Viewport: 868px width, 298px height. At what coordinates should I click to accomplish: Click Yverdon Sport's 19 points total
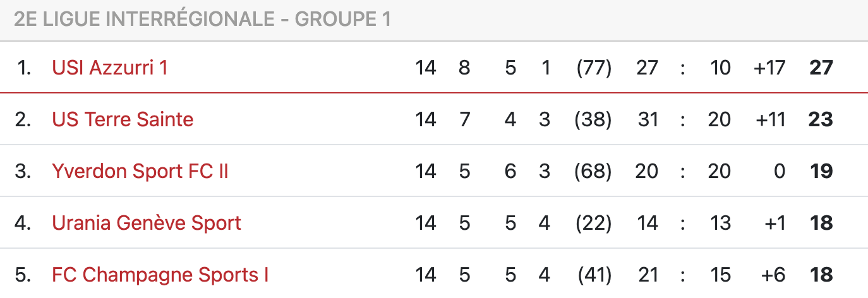point(821,171)
